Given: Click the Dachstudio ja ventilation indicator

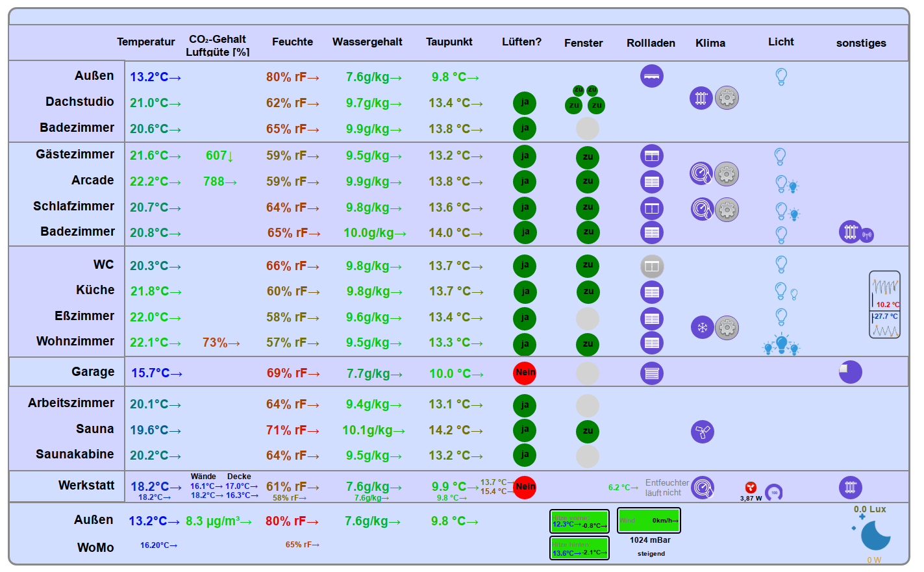Looking at the screenshot, I should (525, 103).
